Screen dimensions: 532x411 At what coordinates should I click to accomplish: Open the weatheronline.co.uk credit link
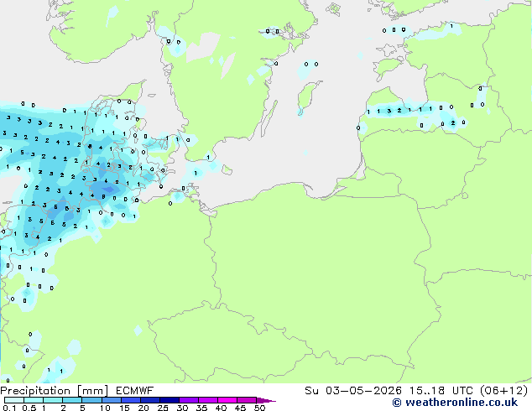coord(455,403)
